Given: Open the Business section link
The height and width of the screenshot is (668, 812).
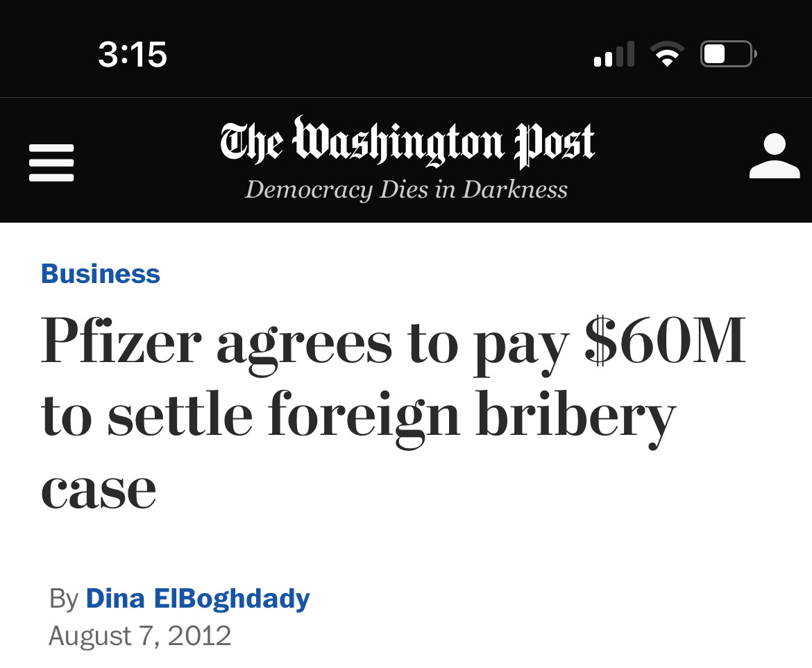Looking at the screenshot, I should (x=101, y=274).
